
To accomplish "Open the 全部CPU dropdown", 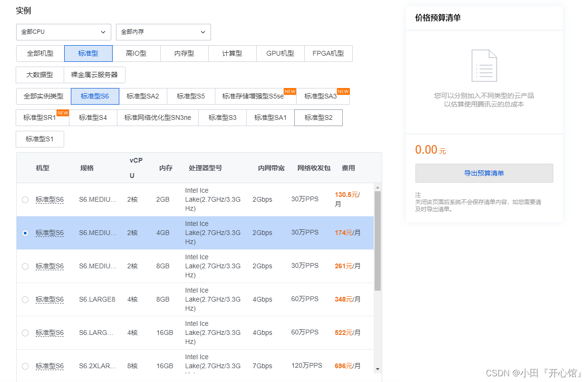I will (64, 32).
